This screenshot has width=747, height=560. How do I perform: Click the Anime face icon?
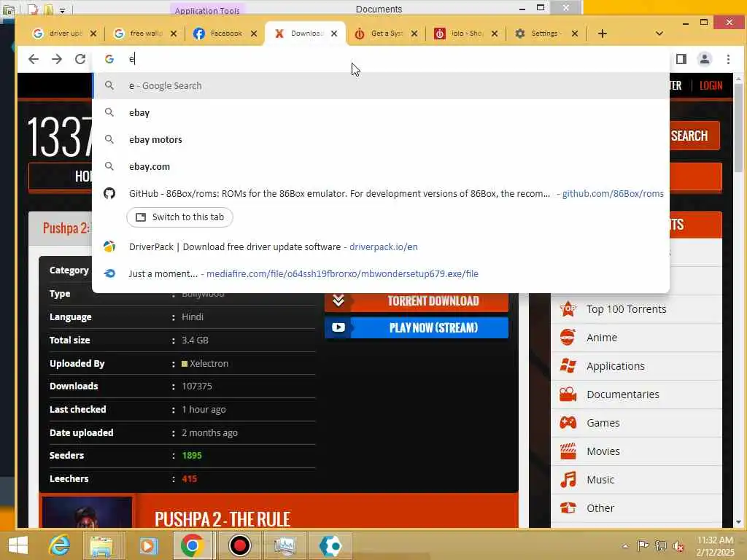coord(568,337)
